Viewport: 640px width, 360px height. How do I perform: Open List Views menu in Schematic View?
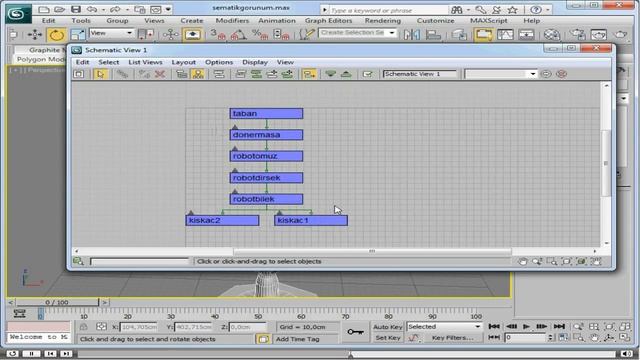(x=145, y=62)
